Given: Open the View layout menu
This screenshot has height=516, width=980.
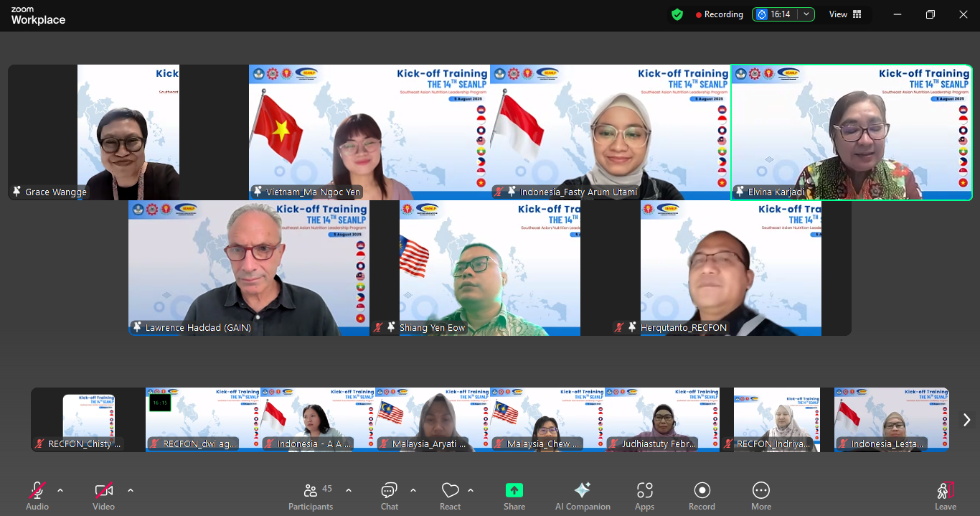Looking at the screenshot, I should coord(845,14).
